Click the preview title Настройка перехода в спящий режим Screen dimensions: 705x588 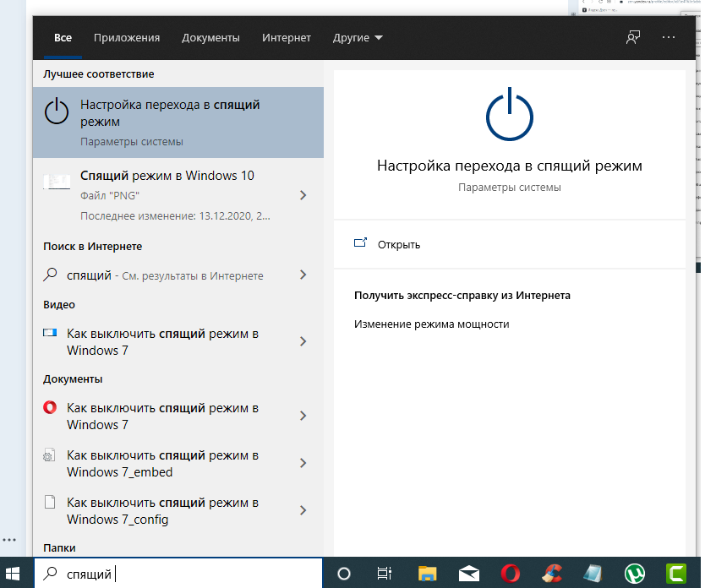click(510, 166)
